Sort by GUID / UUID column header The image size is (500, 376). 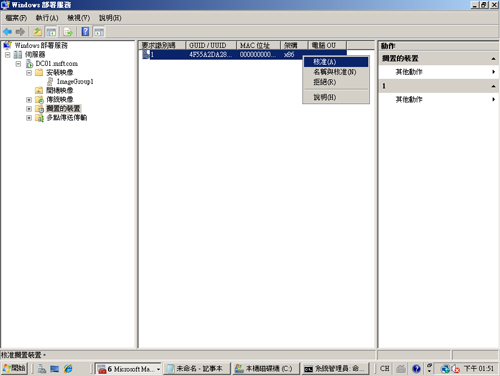pos(211,45)
